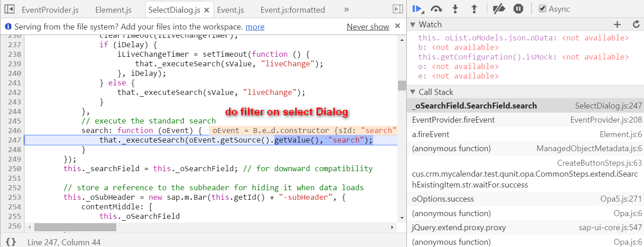Select oData watch expression row

[523, 38]
